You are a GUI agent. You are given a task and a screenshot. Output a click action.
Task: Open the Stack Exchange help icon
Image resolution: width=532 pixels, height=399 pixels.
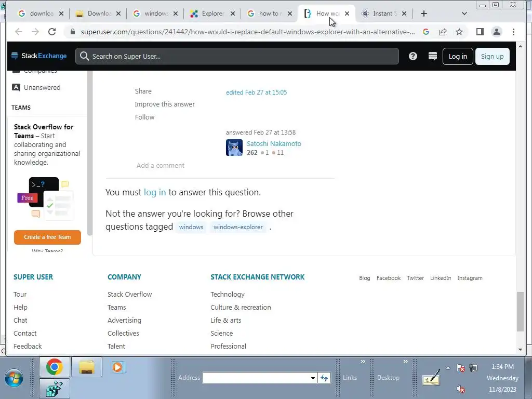point(413,56)
